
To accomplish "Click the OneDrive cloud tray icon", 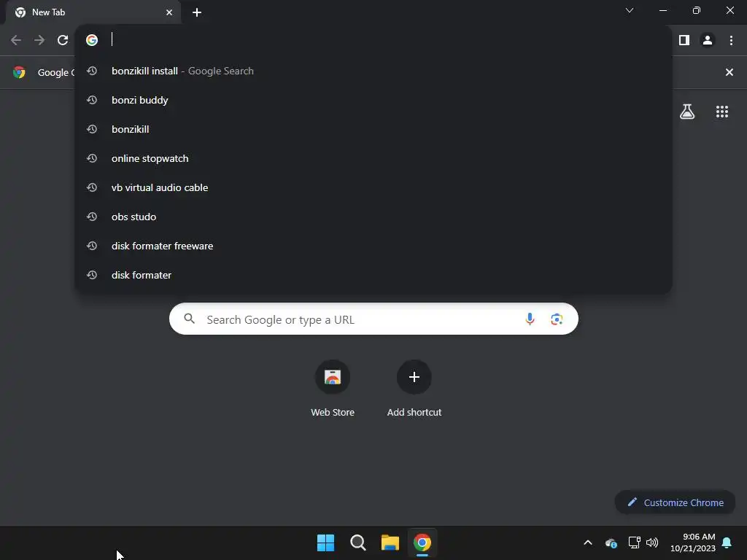I will coord(611,542).
